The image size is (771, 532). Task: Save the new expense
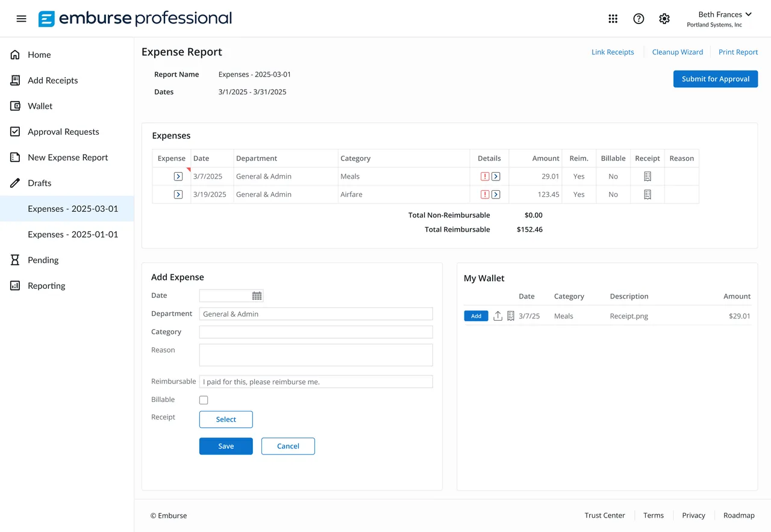[x=226, y=446]
